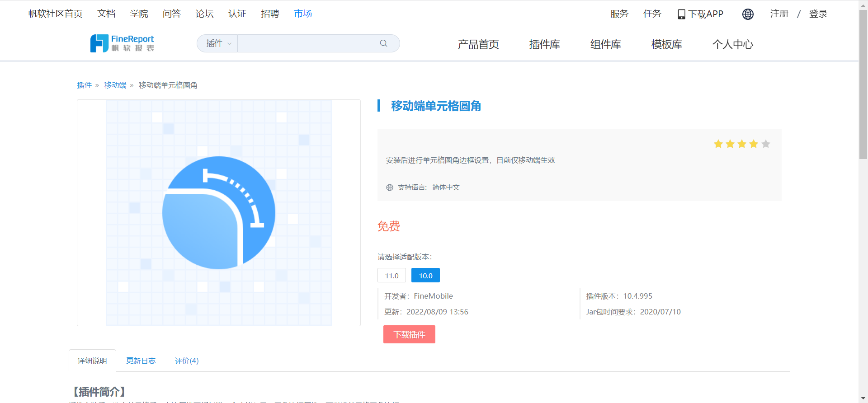
Task: Click the search magnifier icon
Action: click(383, 43)
